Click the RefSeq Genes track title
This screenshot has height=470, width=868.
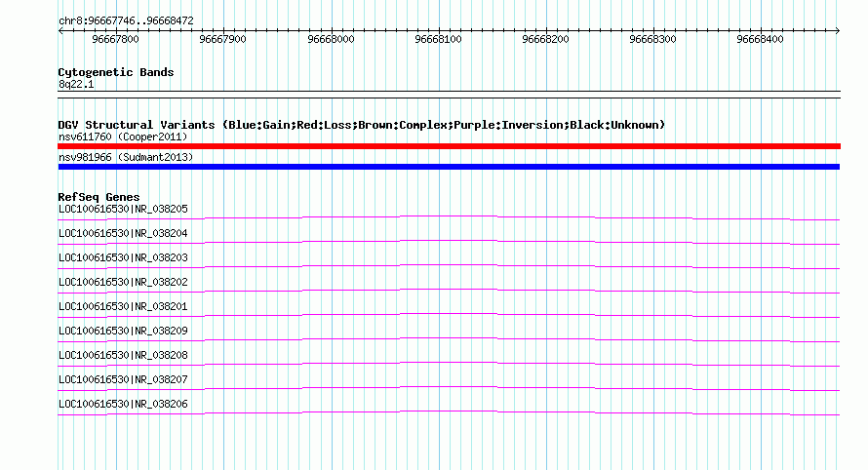(x=99, y=197)
